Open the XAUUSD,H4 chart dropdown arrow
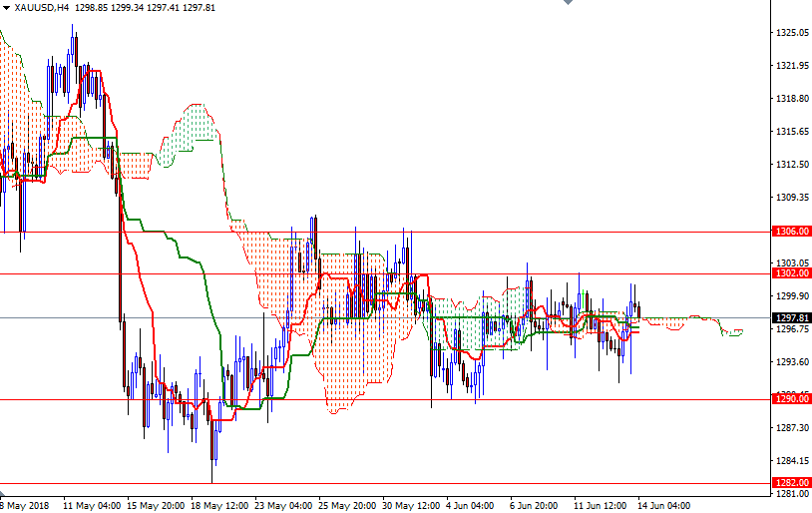This screenshot has width=812, height=513. 7,8
